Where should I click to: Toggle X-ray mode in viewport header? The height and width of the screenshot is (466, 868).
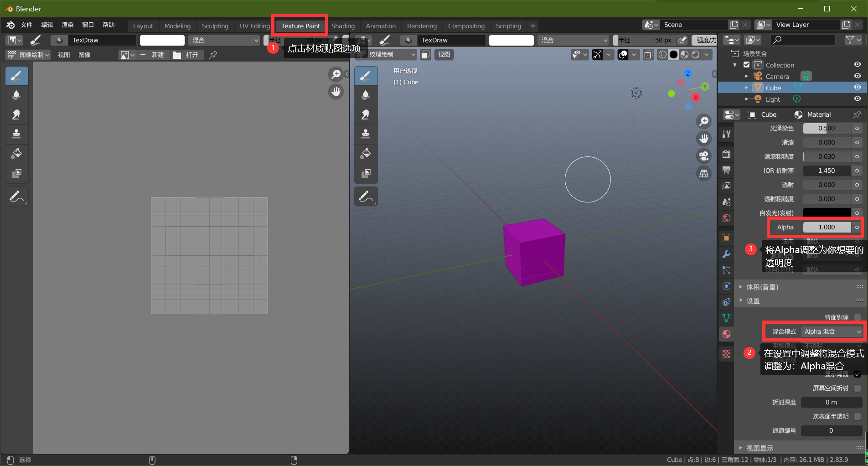[648, 55]
